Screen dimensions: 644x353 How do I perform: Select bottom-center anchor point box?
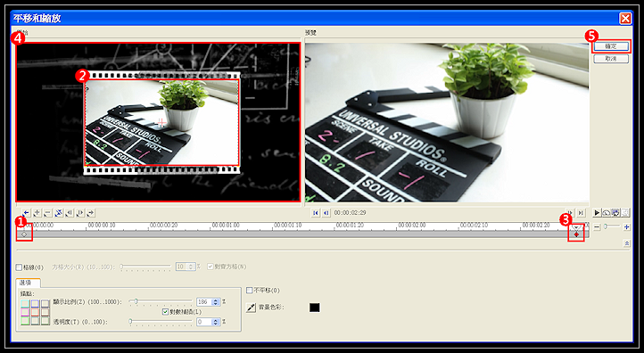(36, 321)
